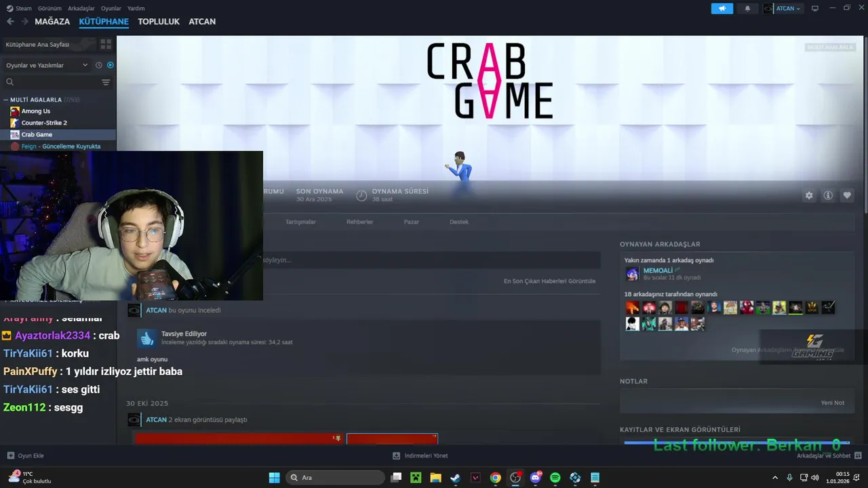
Task: Open Tartışmalar tab
Action: tap(300, 222)
